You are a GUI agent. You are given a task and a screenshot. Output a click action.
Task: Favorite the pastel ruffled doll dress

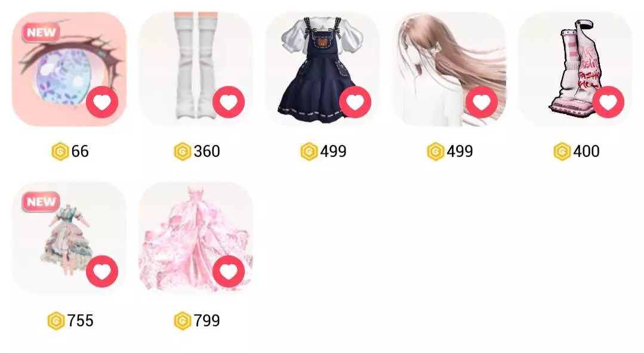(102, 271)
